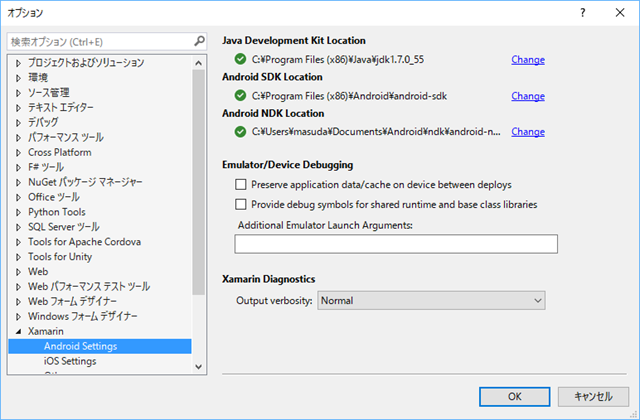Image resolution: width=640 pixels, height=420 pixels.
Task: Open the Output verbosity dropdown
Action: (x=430, y=300)
